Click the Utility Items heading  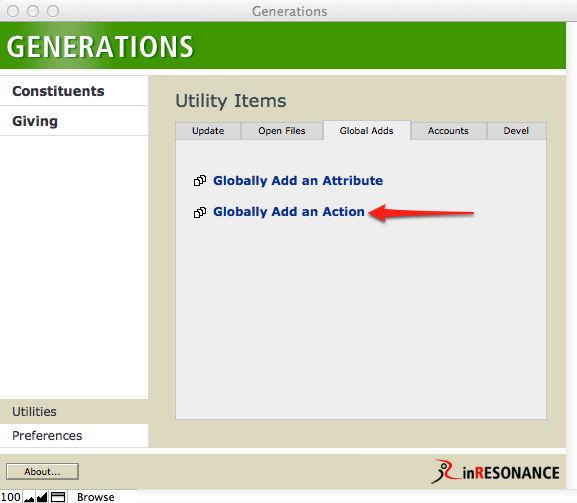(x=231, y=101)
